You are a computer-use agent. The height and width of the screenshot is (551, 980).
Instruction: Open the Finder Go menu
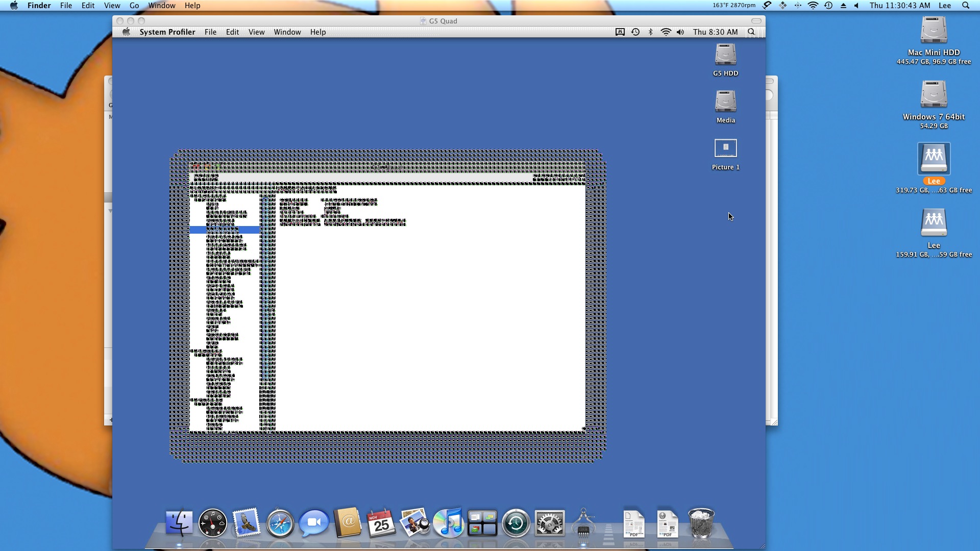tap(134, 5)
